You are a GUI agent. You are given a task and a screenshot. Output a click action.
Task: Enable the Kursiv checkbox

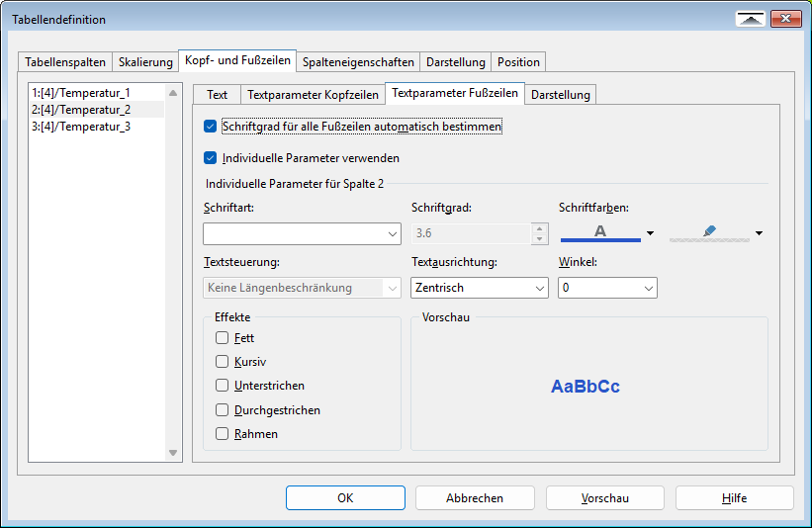pos(222,362)
